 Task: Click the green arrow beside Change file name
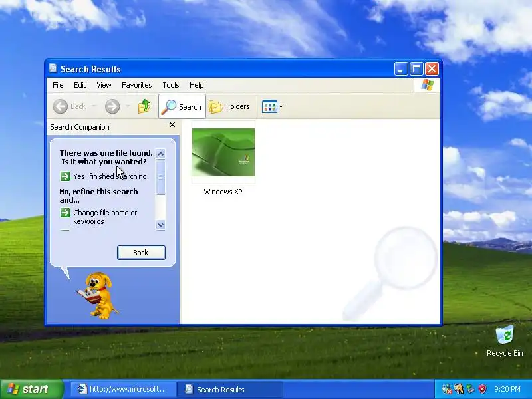65,213
